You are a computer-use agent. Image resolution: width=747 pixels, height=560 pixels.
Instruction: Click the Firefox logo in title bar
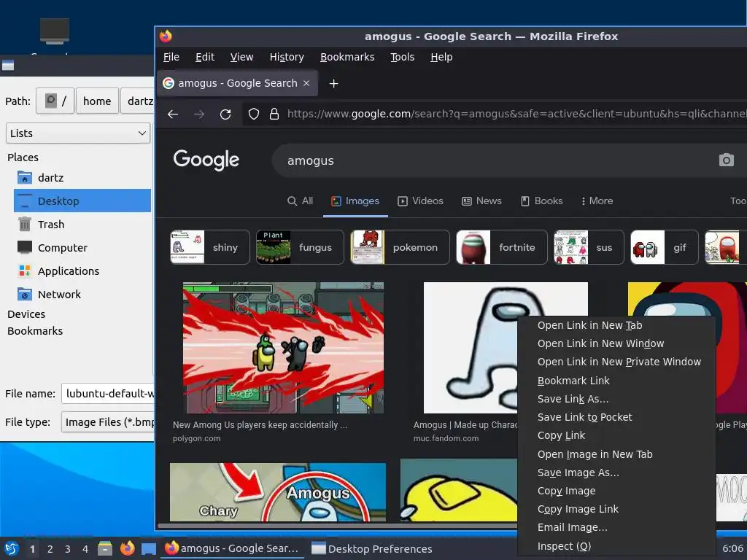click(166, 36)
